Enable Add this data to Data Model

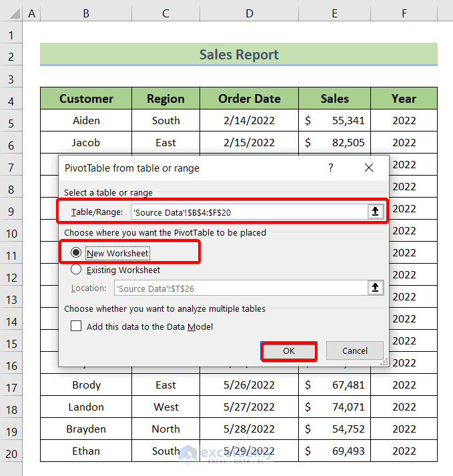click(76, 326)
